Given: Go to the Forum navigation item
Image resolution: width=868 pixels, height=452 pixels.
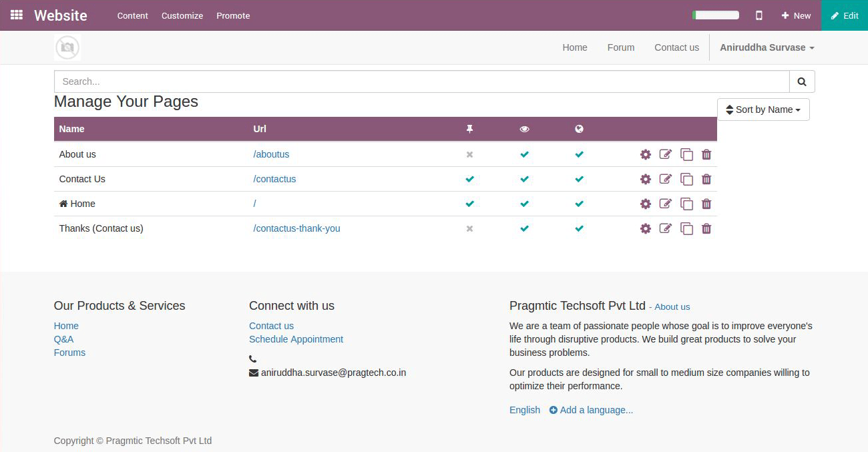Looking at the screenshot, I should (x=621, y=47).
